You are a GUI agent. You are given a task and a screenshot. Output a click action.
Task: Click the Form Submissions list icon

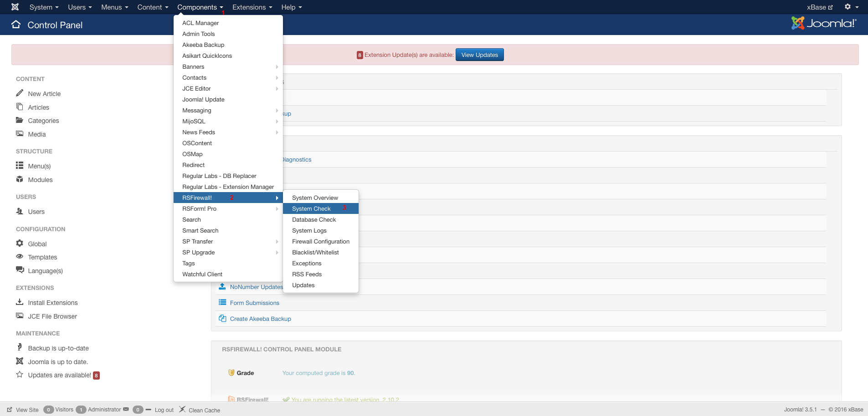pos(222,302)
